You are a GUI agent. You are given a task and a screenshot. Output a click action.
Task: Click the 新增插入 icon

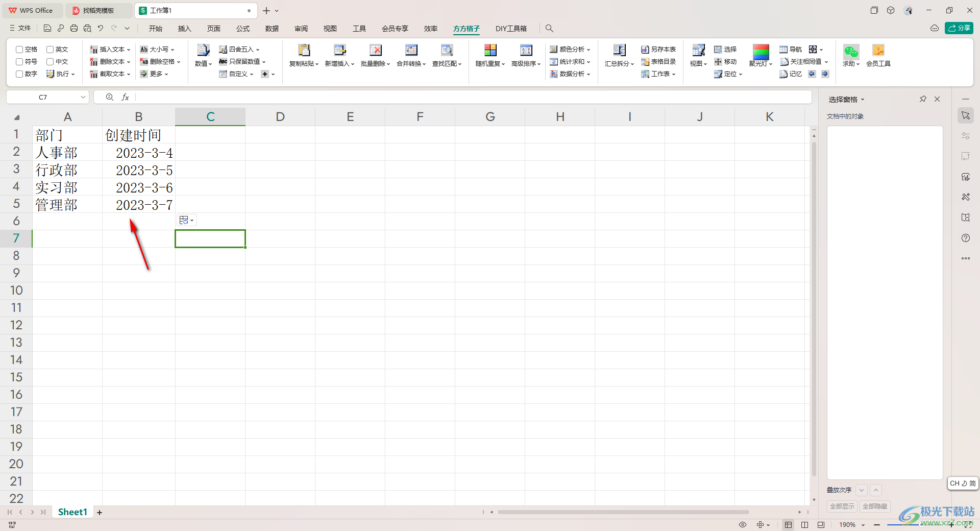(340, 50)
